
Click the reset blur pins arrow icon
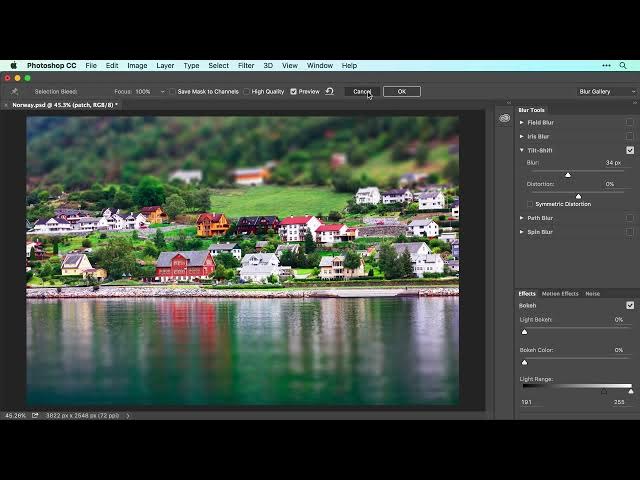pos(330,91)
